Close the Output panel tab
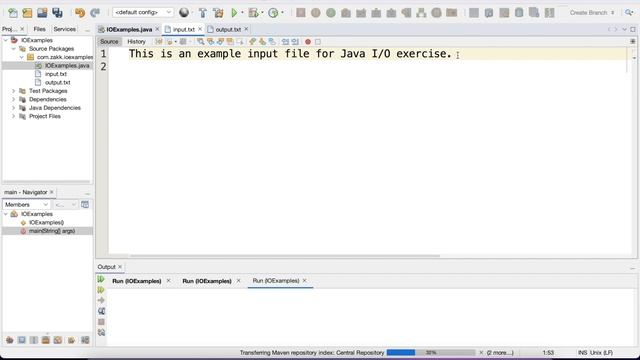Screen dimensions: 640x360 click(120, 267)
